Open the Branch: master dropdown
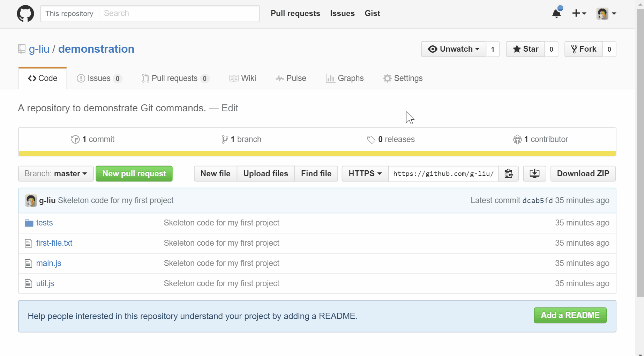Screen dimensions: 644x356 (x=56, y=173)
